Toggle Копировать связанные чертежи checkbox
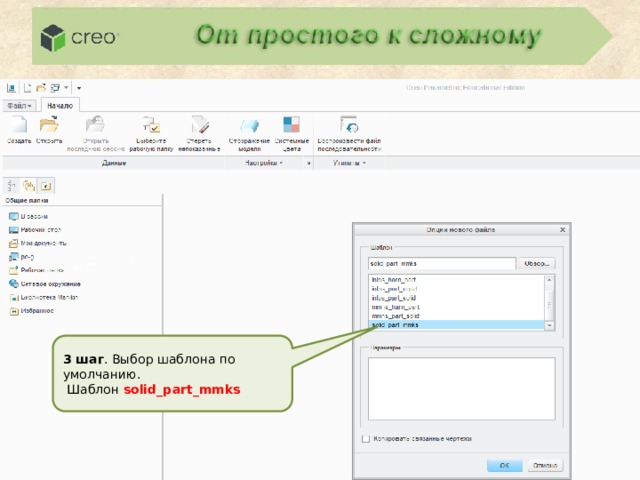The width and height of the screenshot is (640, 480). (366, 439)
